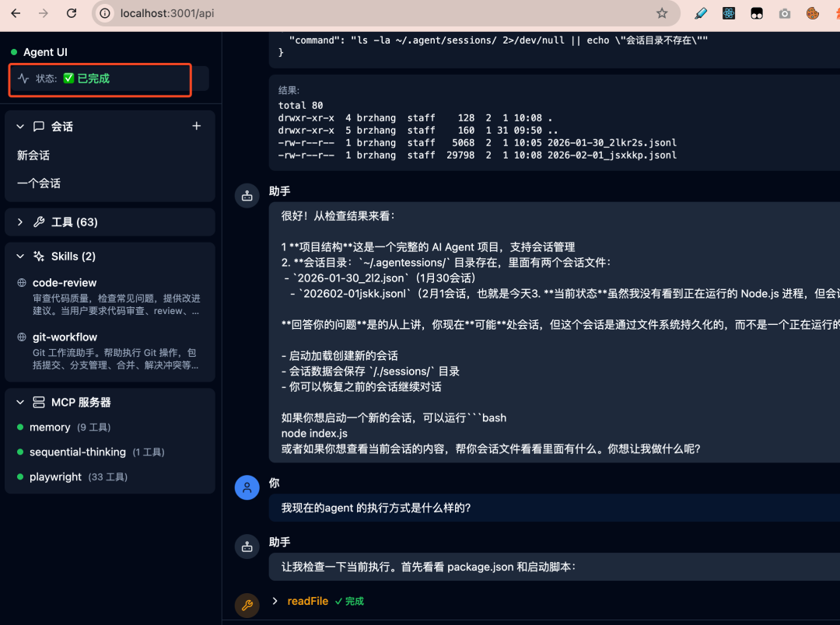Click the + icon to create new session

click(197, 126)
